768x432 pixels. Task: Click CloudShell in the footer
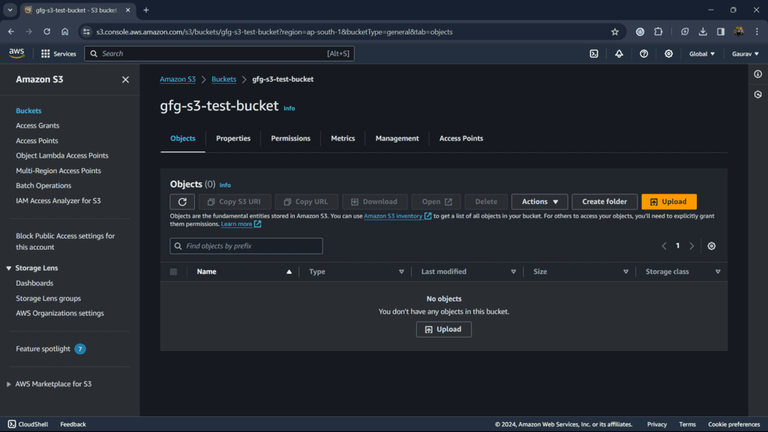coord(28,424)
